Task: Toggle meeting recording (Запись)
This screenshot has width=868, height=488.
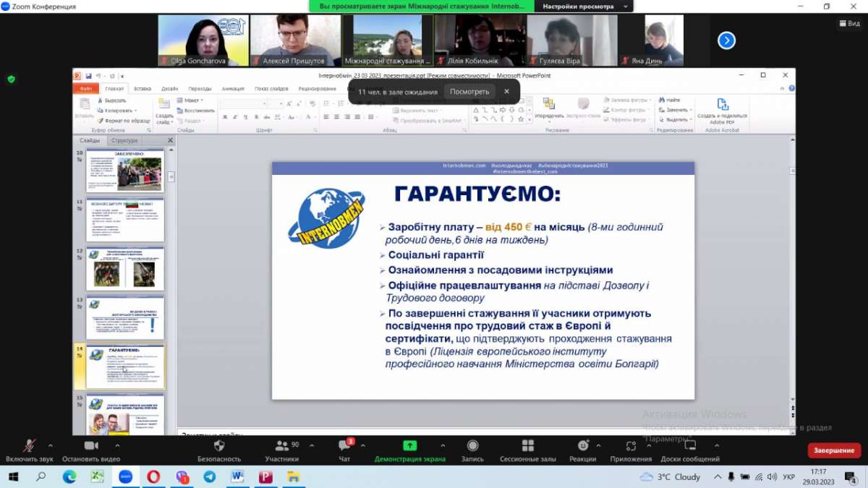Action: pos(472,446)
